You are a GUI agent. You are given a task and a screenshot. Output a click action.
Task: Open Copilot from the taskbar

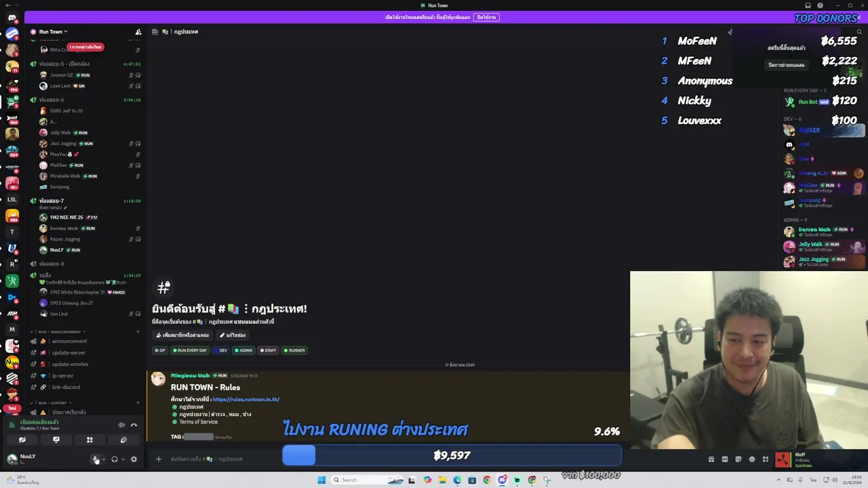(x=427, y=480)
